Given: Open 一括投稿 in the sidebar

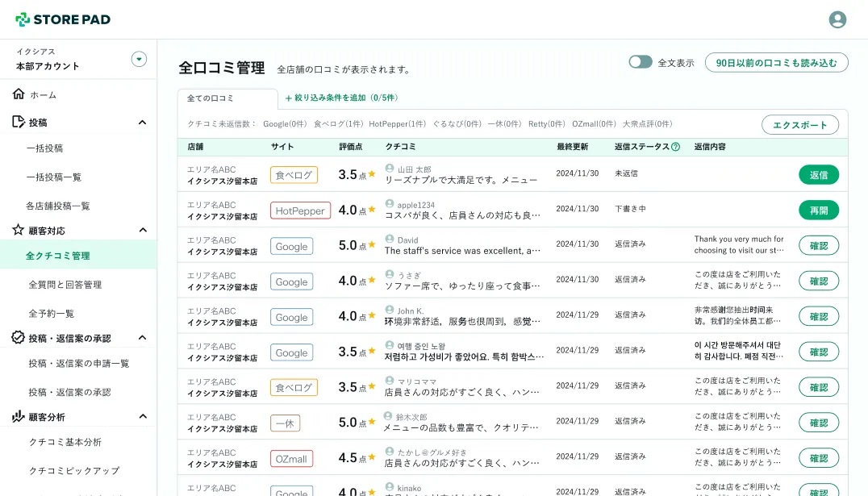Looking at the screenshot, I should coord(45,148).
